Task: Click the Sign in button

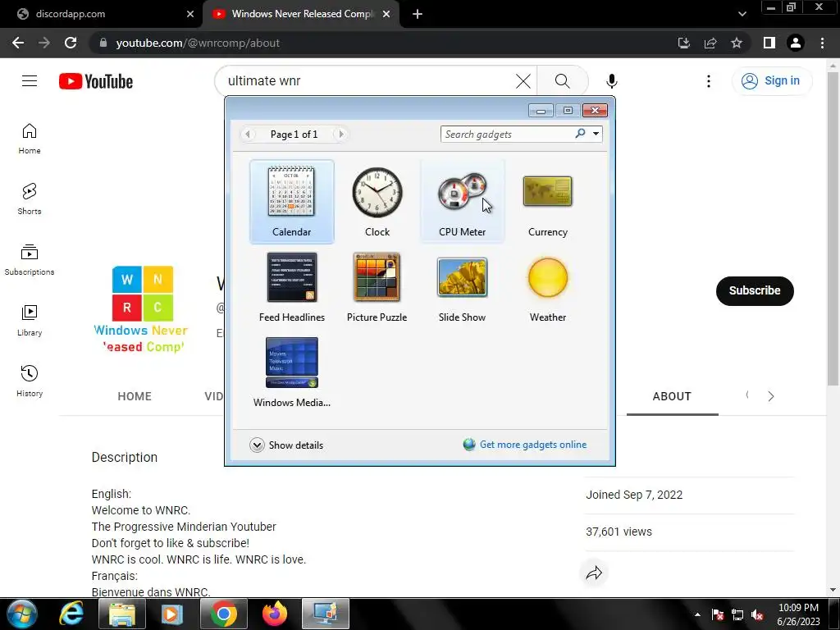Action: click(771, 81)
